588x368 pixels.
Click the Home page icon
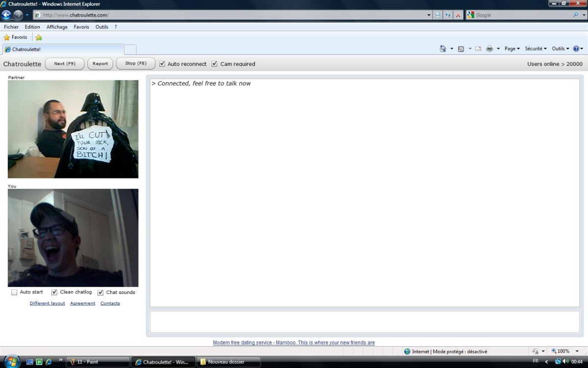point(443,49)
